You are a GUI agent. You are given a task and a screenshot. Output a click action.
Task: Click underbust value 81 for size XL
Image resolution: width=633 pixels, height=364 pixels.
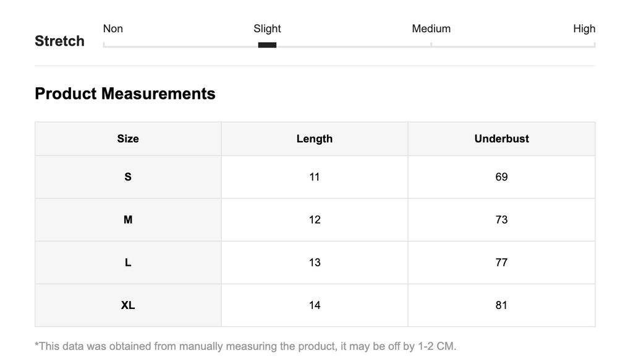(x=501, y=305)
